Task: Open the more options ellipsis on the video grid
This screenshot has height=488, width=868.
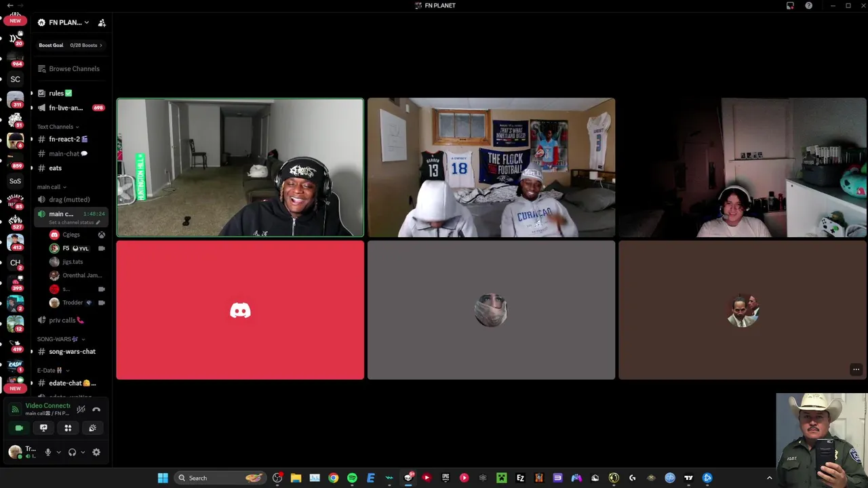Action: [x=856, y=369]
